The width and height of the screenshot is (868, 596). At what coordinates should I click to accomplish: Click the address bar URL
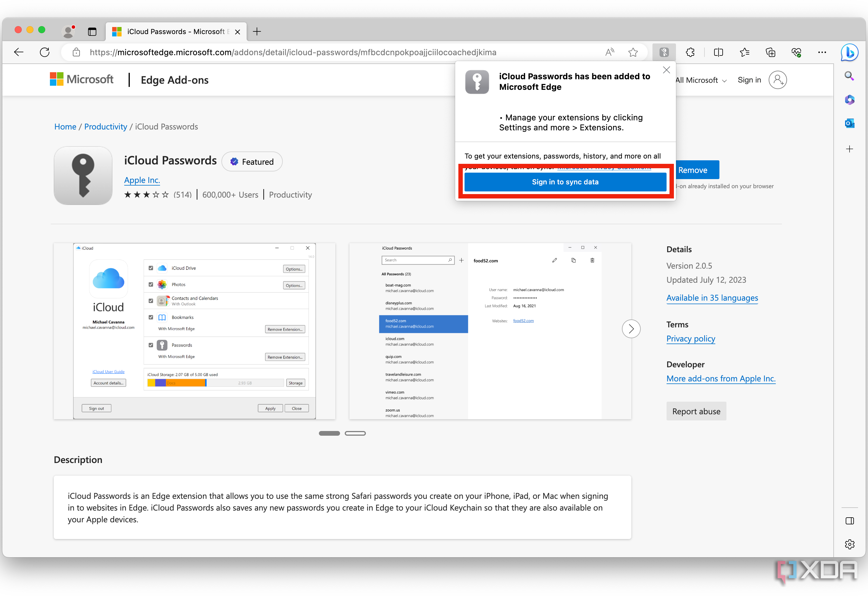293,52
